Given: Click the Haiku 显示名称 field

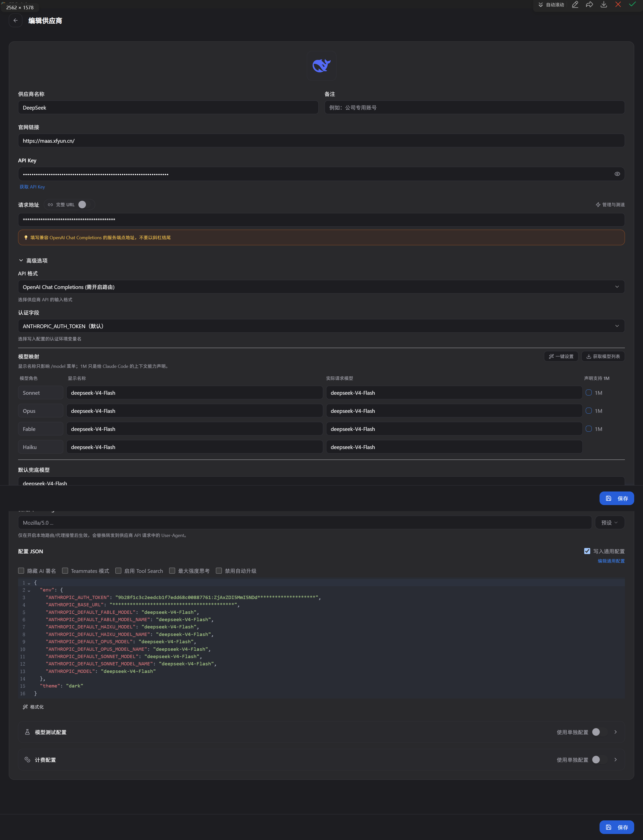Looking at the screenshot, I should tap(194, 447).
